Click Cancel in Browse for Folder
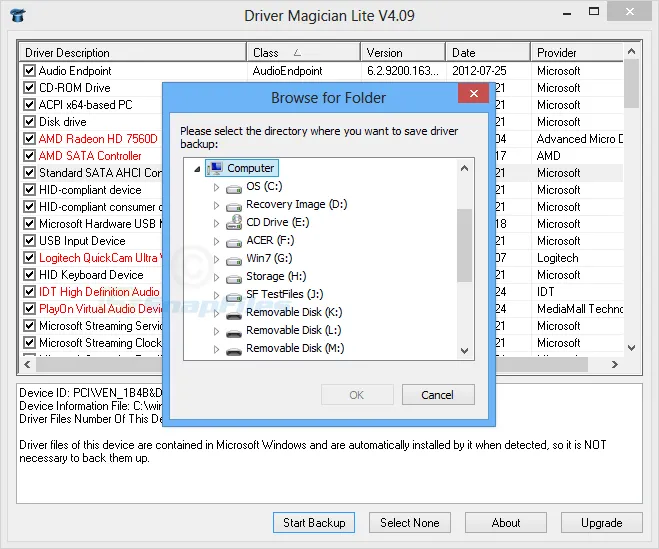 tap(438, 395)
